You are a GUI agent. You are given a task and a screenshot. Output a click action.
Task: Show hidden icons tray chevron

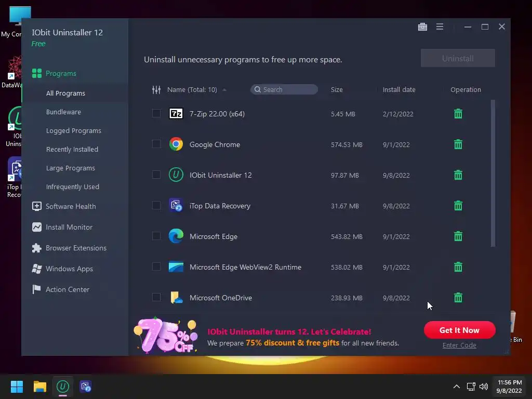[457, 387]
